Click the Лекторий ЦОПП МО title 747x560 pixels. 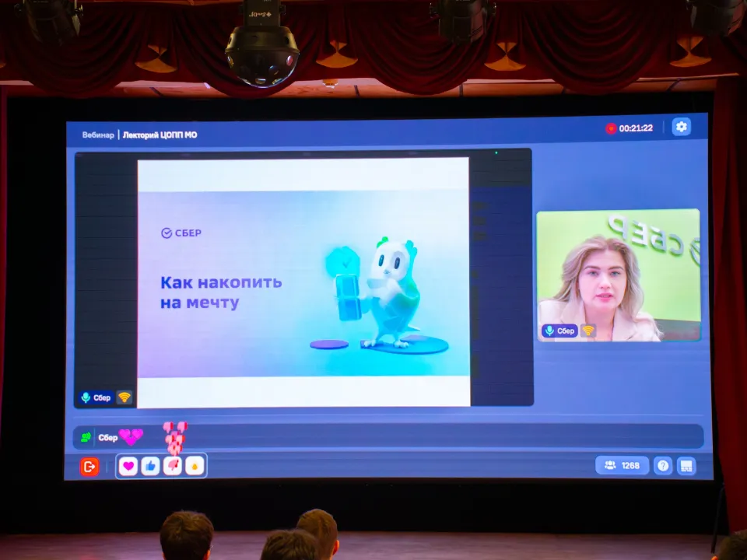point(160,135)
